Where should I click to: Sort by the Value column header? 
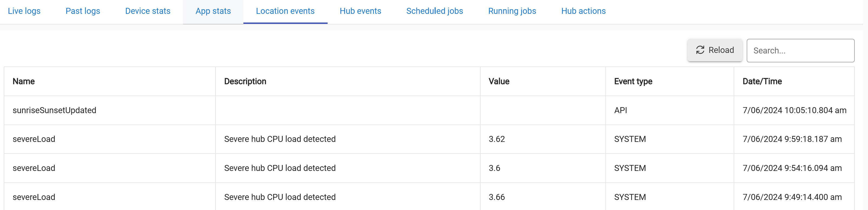(499, 81)
